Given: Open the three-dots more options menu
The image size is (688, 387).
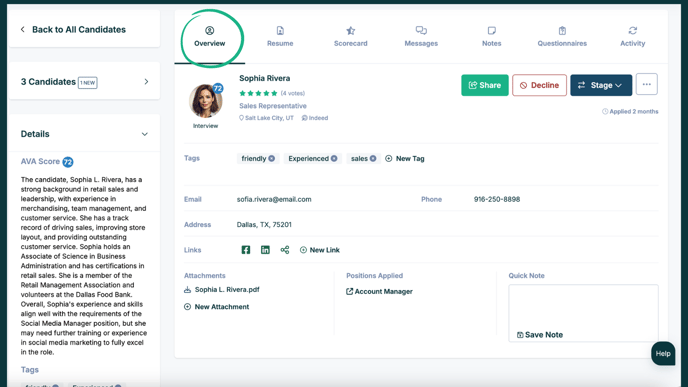Looking at the screenshot, I should tap(646, 84).
